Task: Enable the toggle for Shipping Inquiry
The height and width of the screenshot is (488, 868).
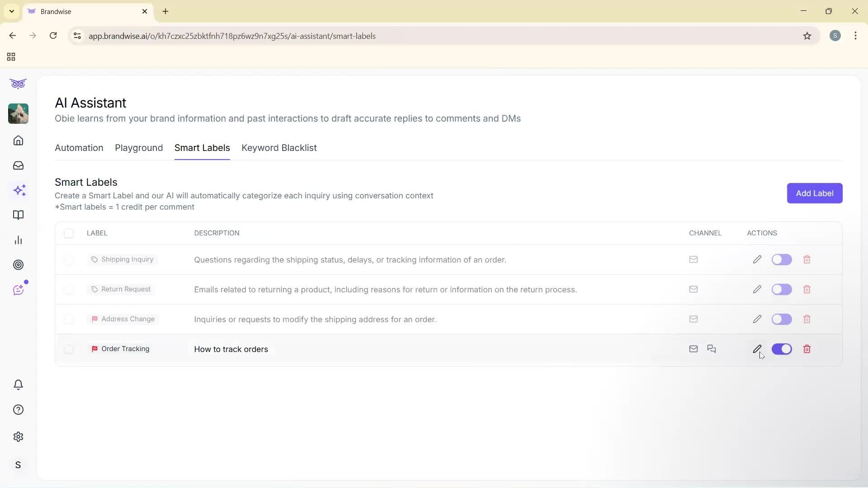Action: 782,259
